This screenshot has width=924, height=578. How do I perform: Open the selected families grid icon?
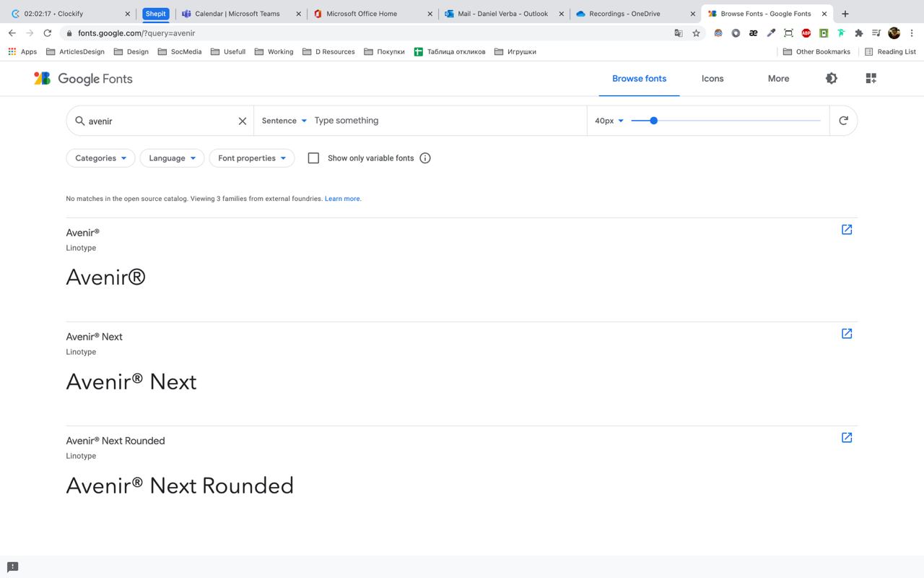tap(871, 78)
